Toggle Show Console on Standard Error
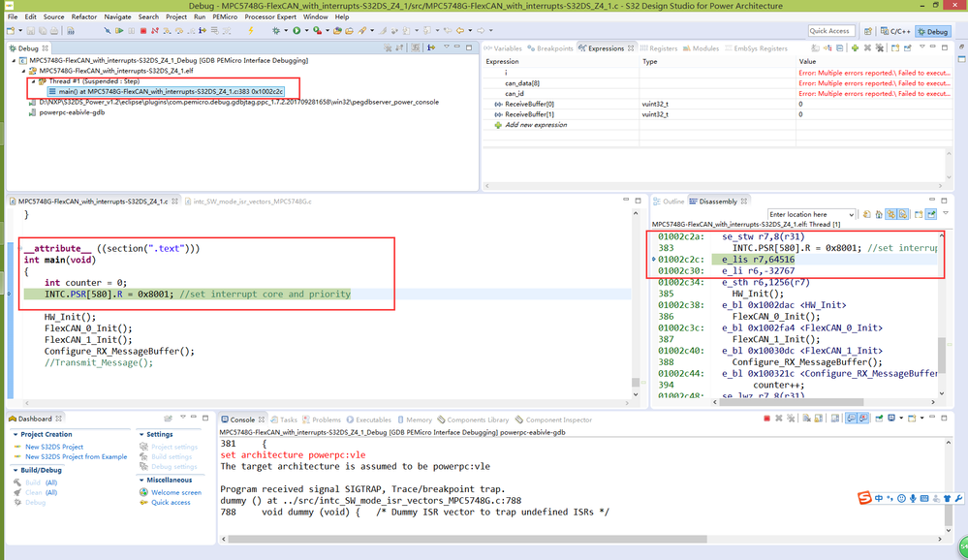The width and height of the screenshot is (968, 560). tap(863, 419)
